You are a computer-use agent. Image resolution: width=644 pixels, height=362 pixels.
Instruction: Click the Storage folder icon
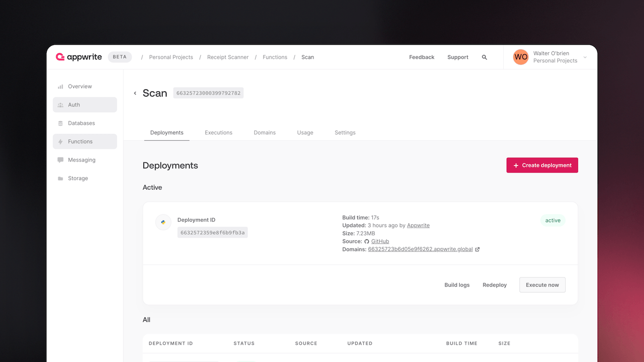[x=60, y=178]
